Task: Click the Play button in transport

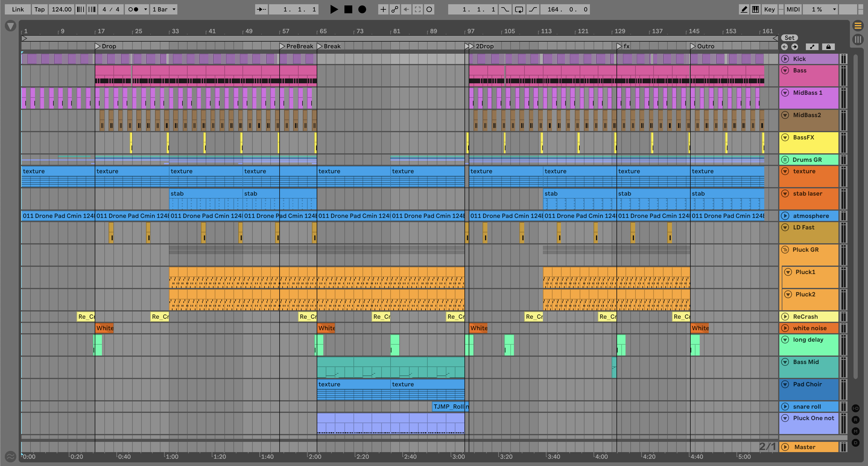Action: point(334,9)
